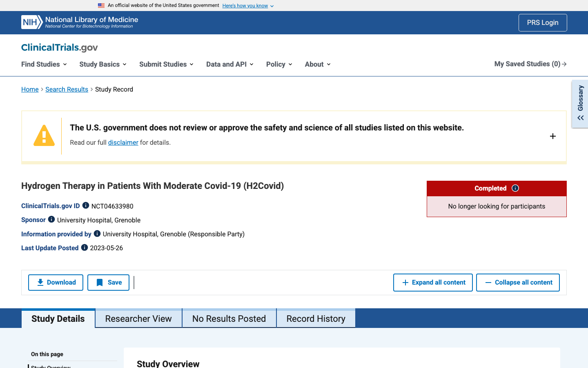Viewport: 588px width, 368px height.
Task: Open the About dropdown menu
Action: (x=318, y=64)
